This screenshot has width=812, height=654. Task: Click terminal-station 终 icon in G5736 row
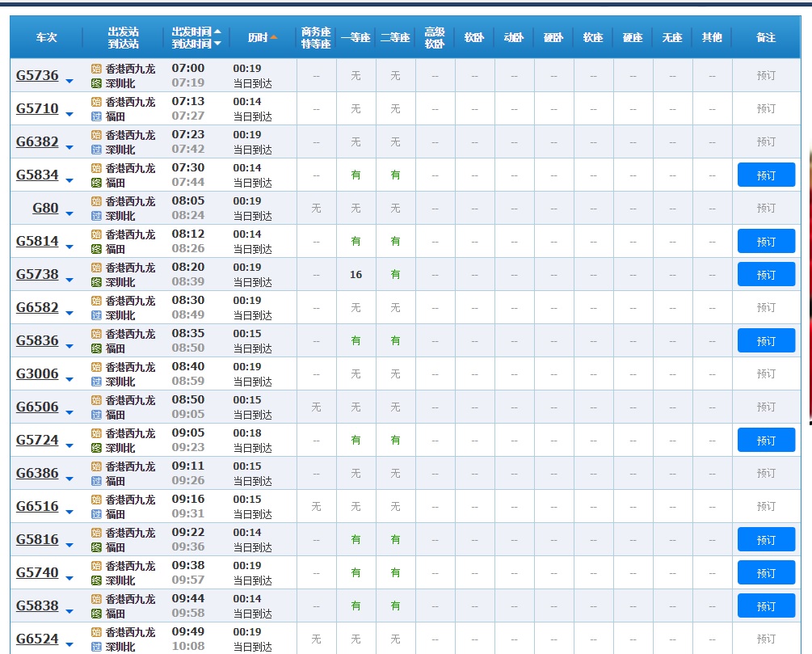(x=96, y=83)
